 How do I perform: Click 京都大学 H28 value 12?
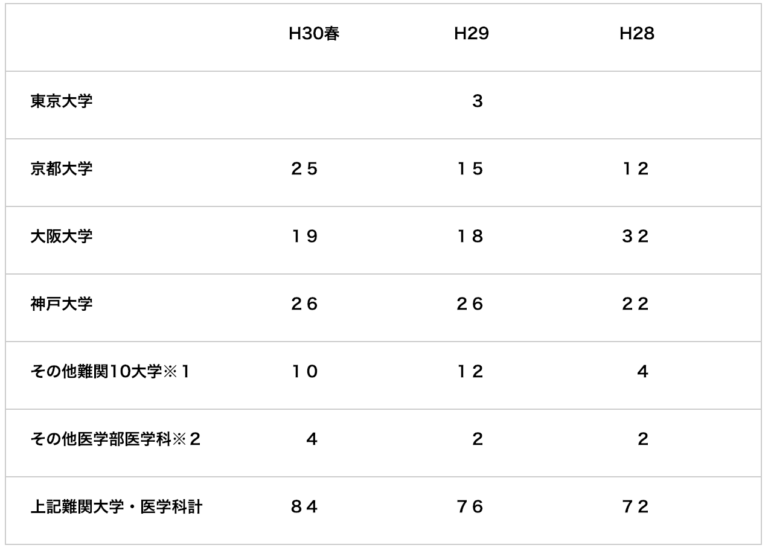tap(635, 168)
